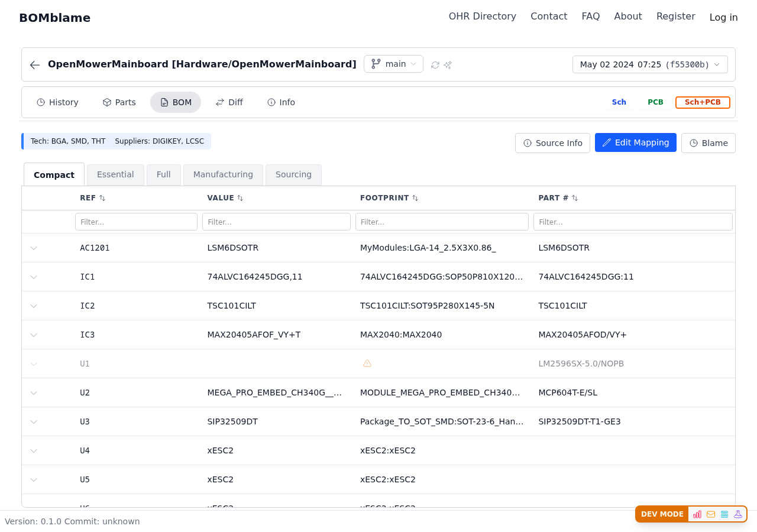Click the sparkles icon beside refresh

(448, 64)
